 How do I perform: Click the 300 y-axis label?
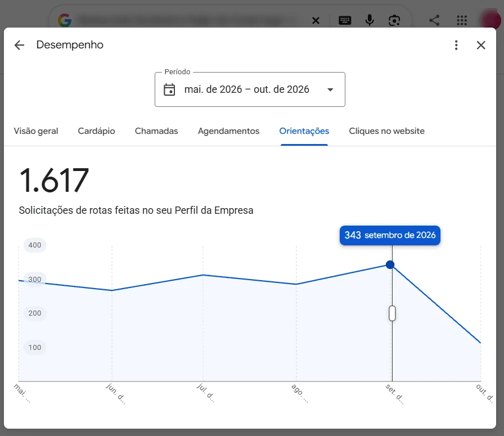click(x=35, y=279)
